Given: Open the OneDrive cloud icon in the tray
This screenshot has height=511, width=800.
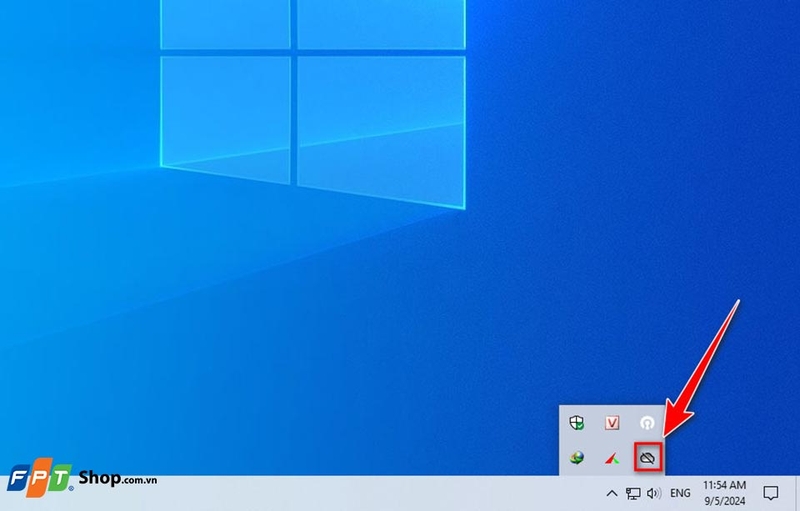Looking at the screenshot, I should point(647,457).
